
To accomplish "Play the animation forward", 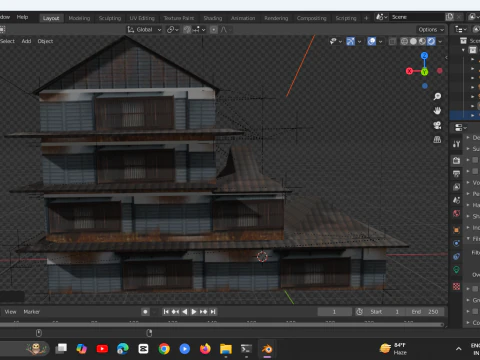I will pyautogui.click(x=194, y=312).
